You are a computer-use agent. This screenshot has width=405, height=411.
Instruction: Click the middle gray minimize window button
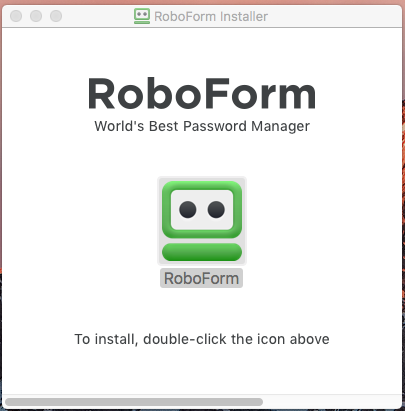coord(36,16)
